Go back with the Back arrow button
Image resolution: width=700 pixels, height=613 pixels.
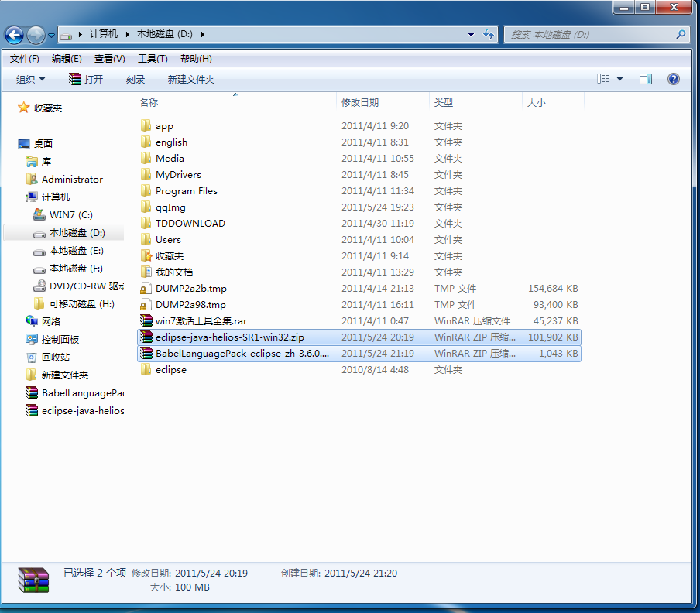click(14, 35)
